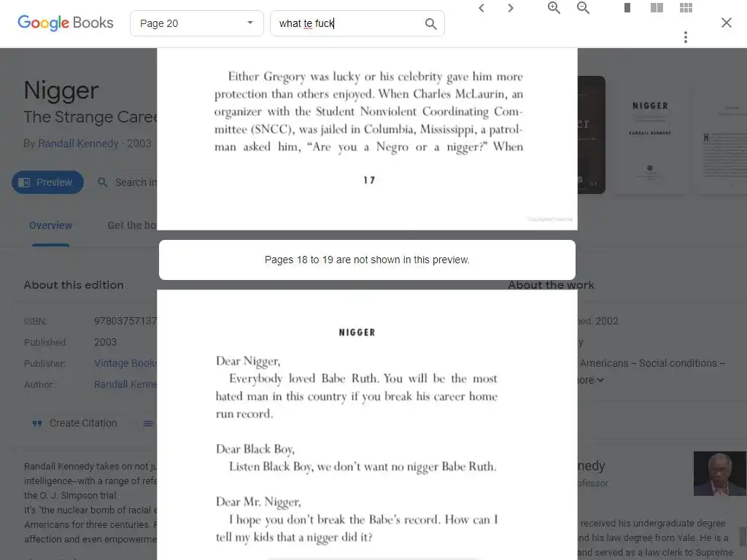Screen dimensions: 747x560
Task: Go to the next page arrow
Action: (x=511, y=8)
